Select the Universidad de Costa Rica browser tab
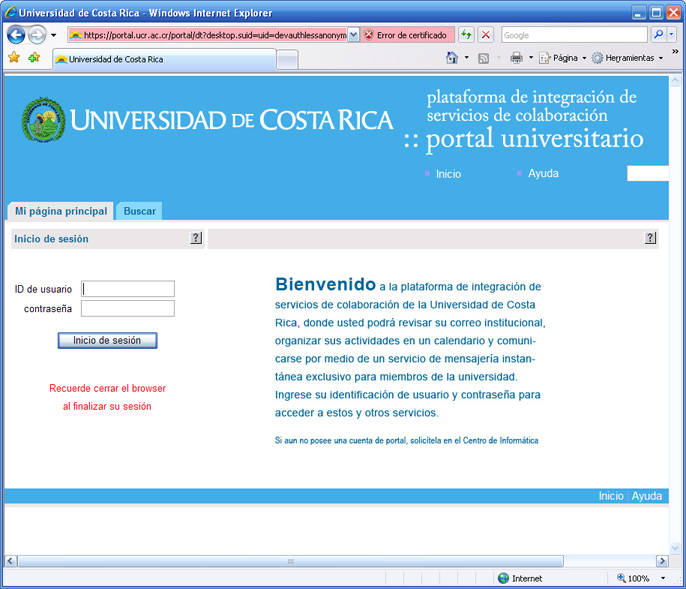The image size is (686, 589). [x=164, y=59]
